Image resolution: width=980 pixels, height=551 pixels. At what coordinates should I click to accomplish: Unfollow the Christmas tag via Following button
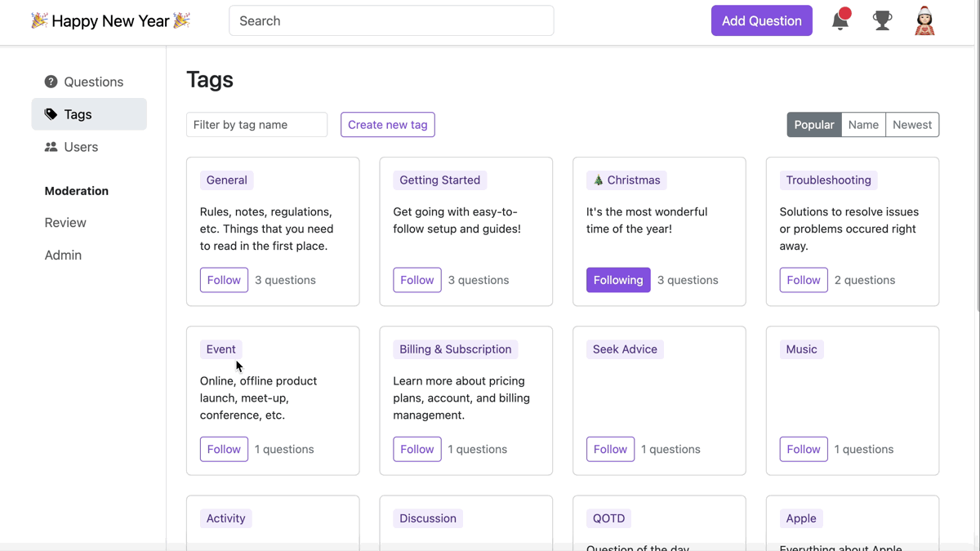click(x=618, y=280)
